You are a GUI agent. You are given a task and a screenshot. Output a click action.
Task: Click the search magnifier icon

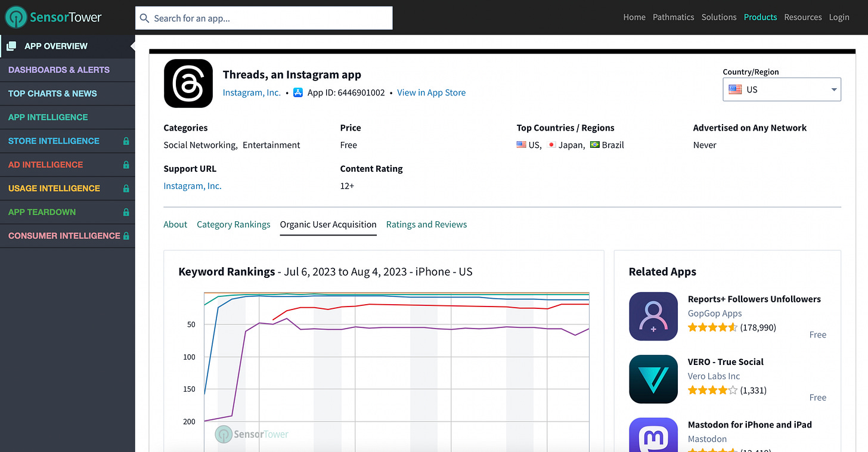(144, 18)
